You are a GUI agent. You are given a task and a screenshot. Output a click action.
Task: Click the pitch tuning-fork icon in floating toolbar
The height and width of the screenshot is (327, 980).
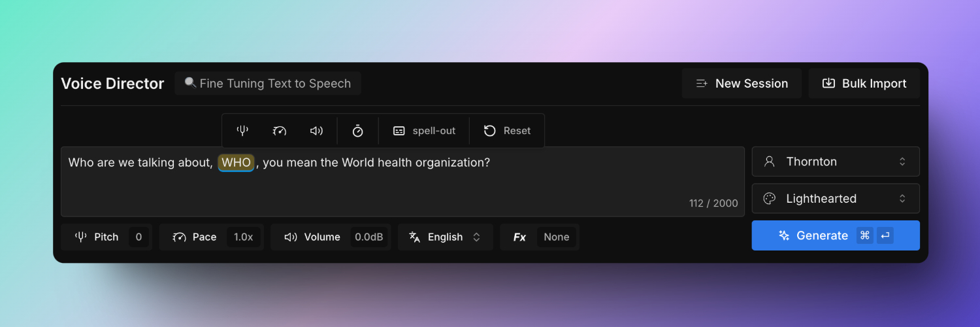[242, 131]
